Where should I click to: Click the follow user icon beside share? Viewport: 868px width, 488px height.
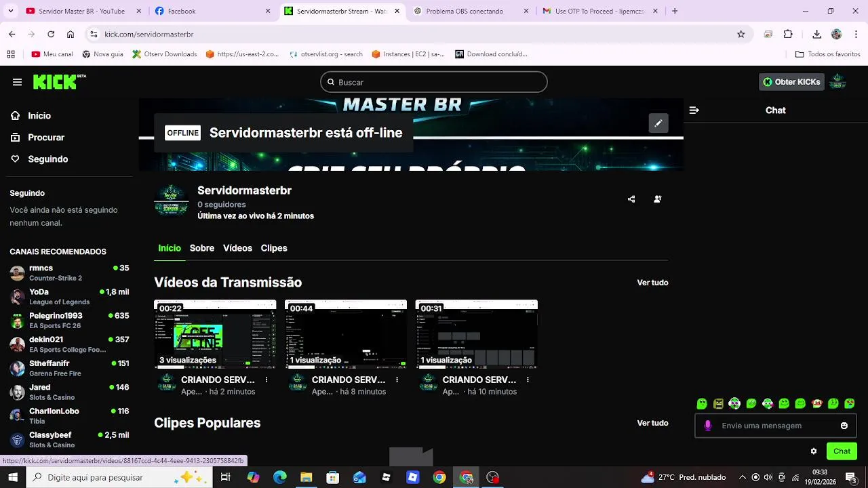pos(657,199)
